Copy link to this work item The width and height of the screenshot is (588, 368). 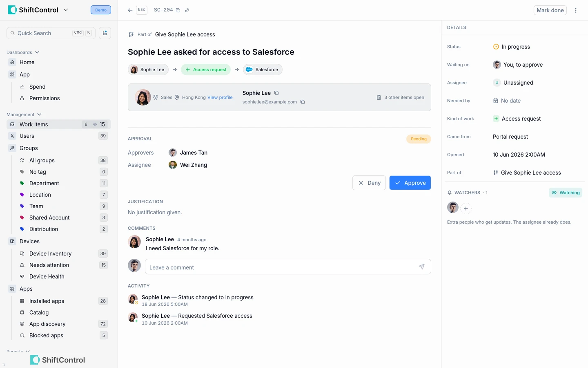coord(187,10)
